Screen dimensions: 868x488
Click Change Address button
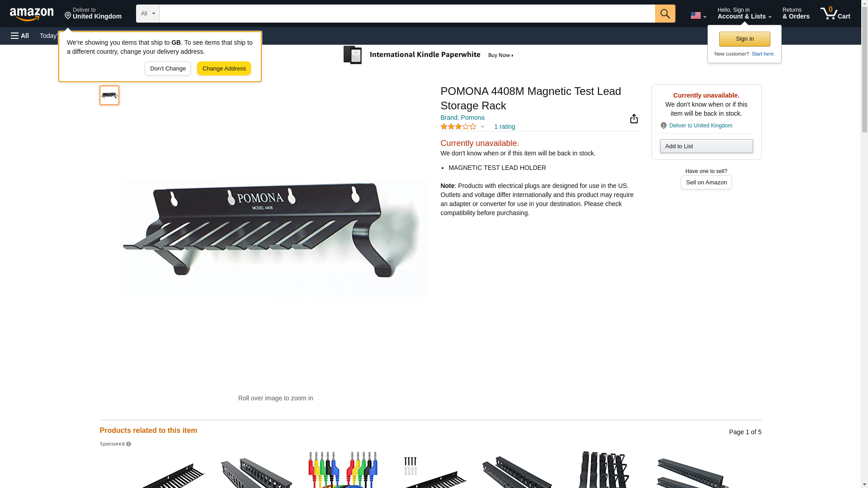point(224,69)
